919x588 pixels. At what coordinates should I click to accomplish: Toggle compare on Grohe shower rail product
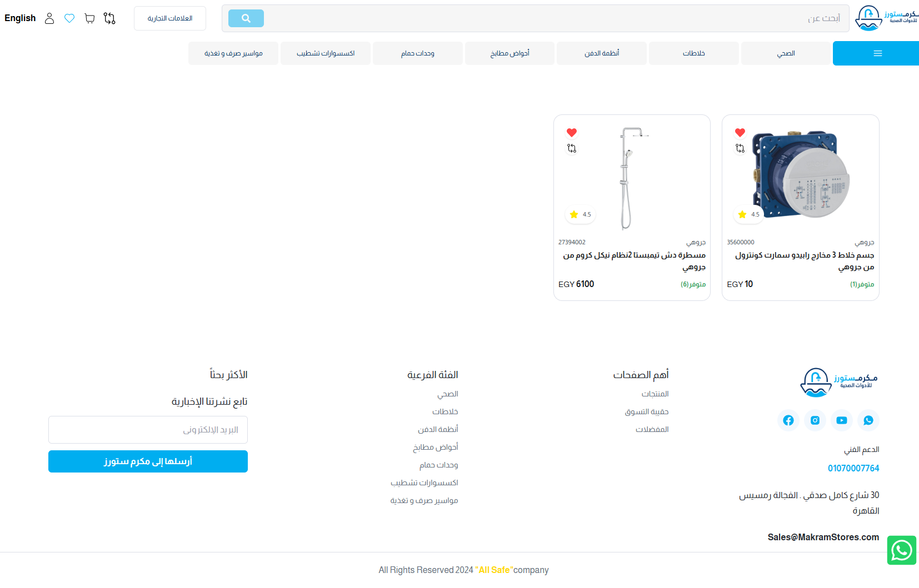571,149
